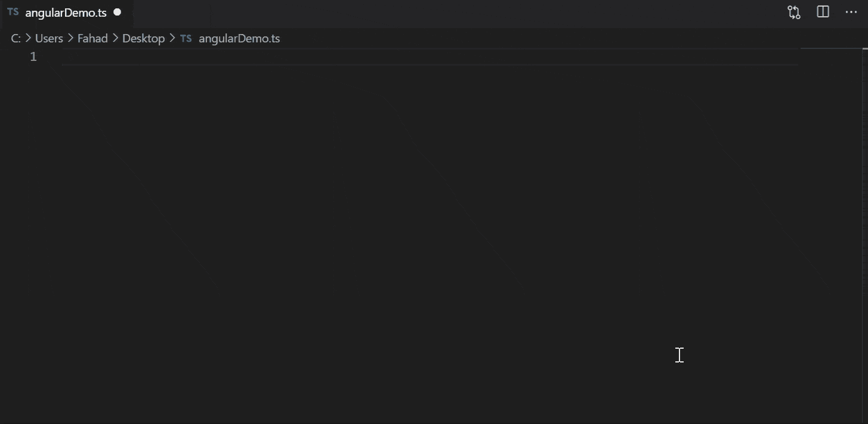Open the Desktop breadcrumb dropdown

(x=143, y=38)
